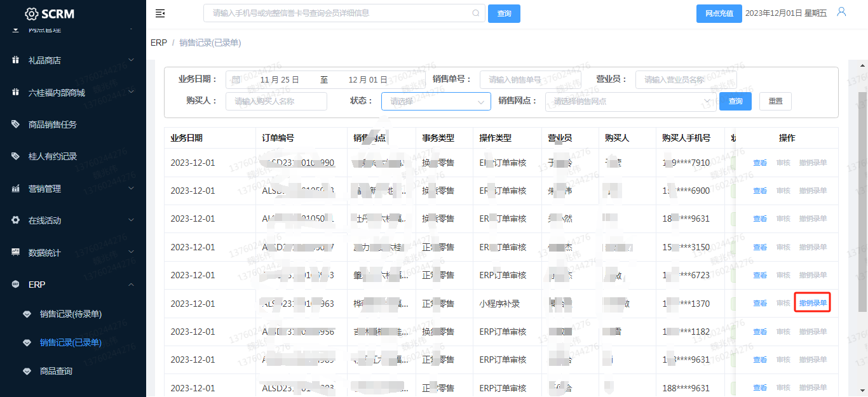The width and height of the screenshot is (868, 397).
Task: Click the calendar icon in 业务日期 field
Action: click(x=236, y=79)
